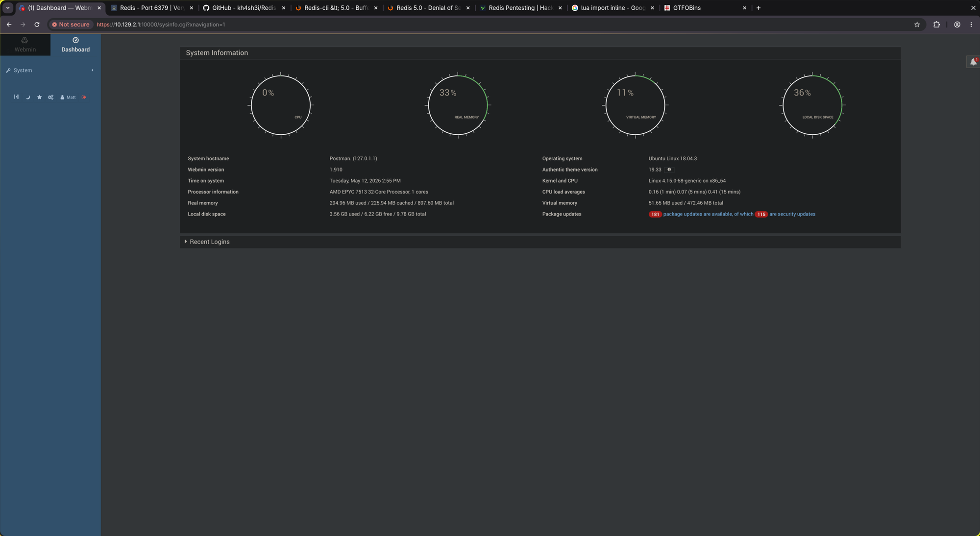Close the GTFOBins tab

coord(744,8)
